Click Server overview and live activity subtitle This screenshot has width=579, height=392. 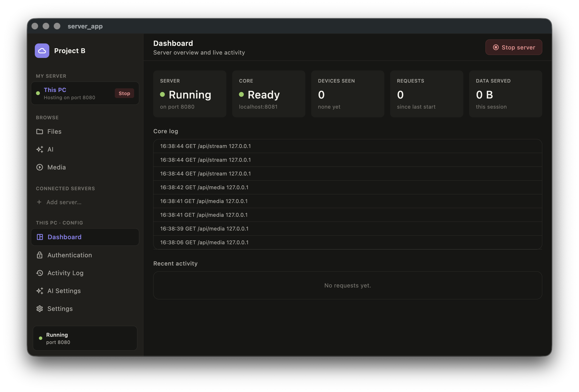(199, 53)
